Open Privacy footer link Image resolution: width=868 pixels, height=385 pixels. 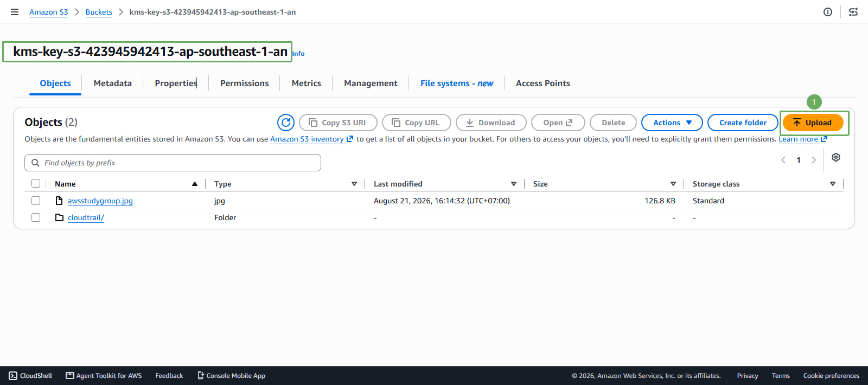[748, 376]
